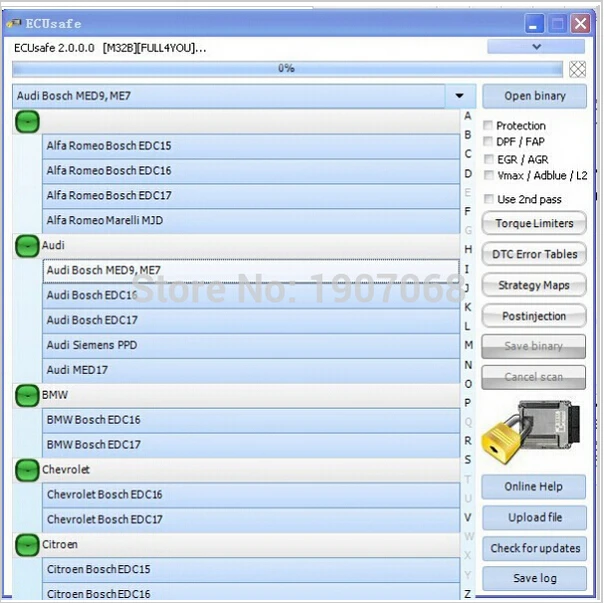604x603 pixels.
Task: Jump to letter S in index
Action: [468, 460]
